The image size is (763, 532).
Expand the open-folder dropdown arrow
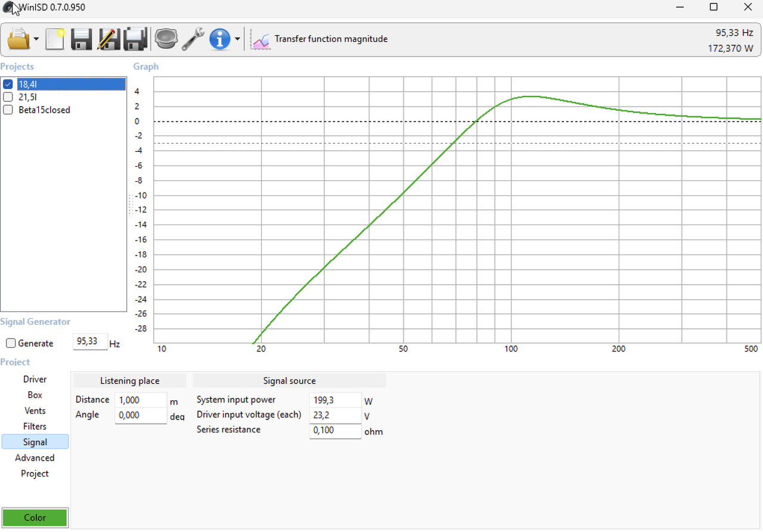(36, 39)
